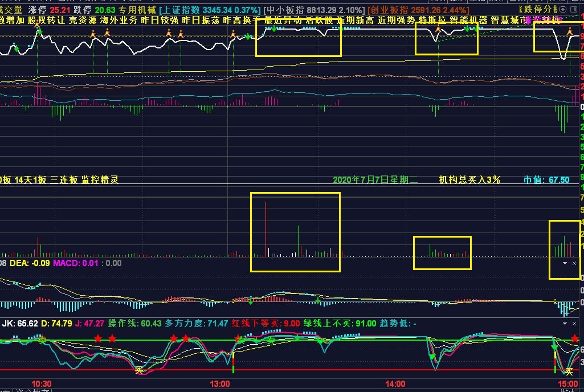This screenshot has height=392, width=584.
Task: Click the 三连板 label
Action: pyautogui.click(x=64, y=179)
